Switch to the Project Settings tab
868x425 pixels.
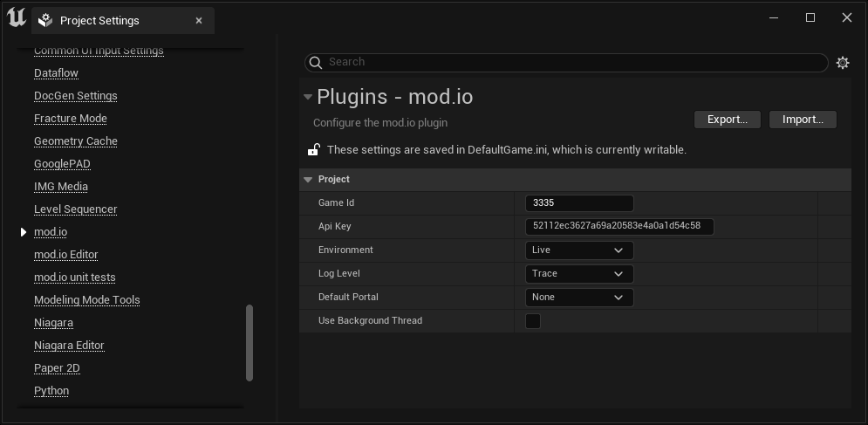123,20
